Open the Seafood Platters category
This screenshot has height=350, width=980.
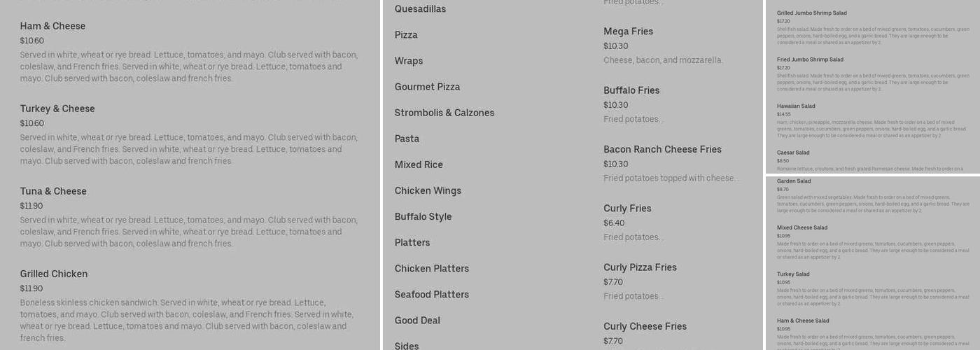(431, 295)
